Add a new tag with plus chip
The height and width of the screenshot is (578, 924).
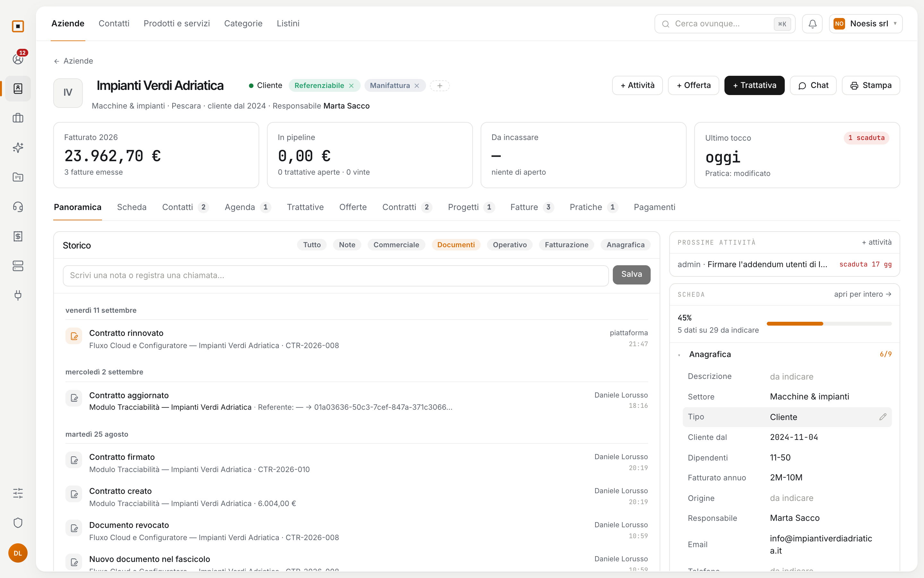[x=440, y=86]
